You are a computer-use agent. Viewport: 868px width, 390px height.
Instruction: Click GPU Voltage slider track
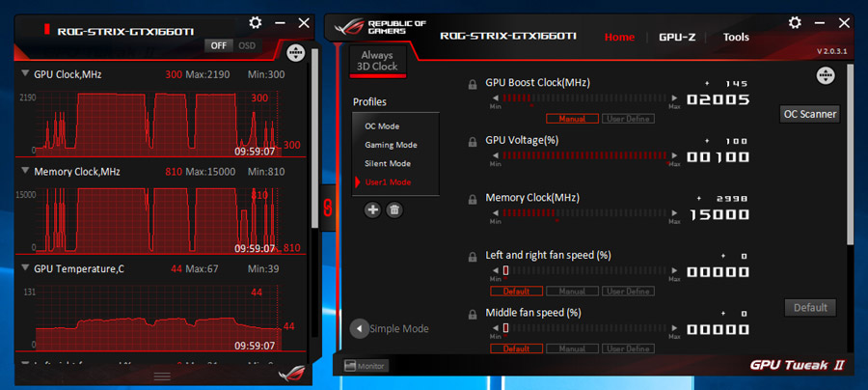[584, 155]
